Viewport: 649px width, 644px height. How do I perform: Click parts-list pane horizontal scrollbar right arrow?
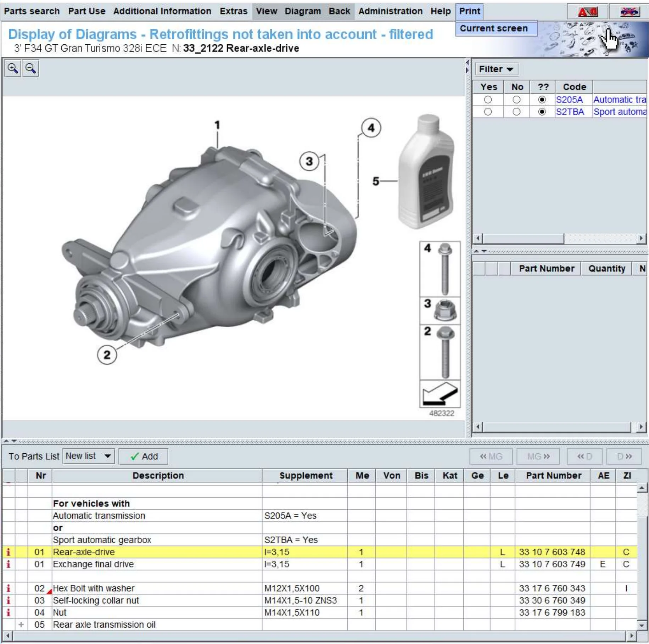[x=641, y=427]
